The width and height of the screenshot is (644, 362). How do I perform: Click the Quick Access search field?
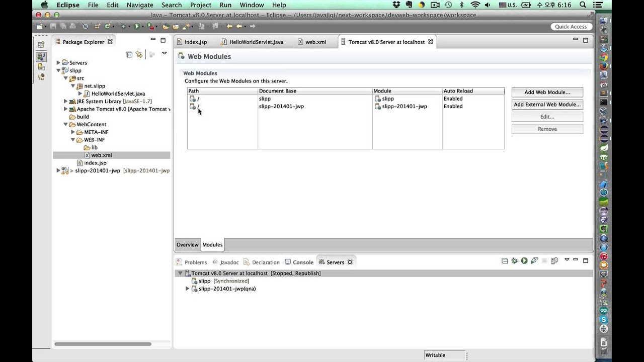[571, 27]
